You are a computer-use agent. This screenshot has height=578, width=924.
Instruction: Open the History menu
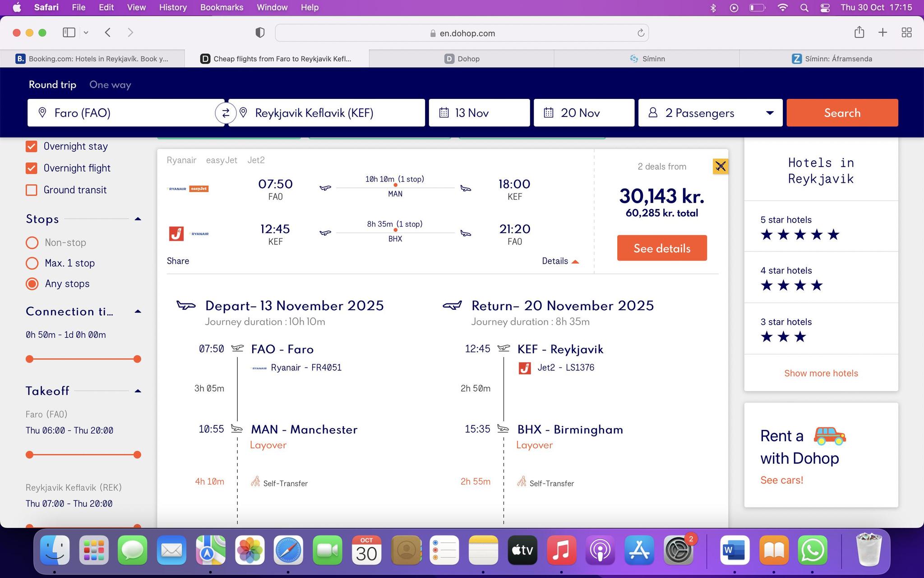[x=173, y=7]
